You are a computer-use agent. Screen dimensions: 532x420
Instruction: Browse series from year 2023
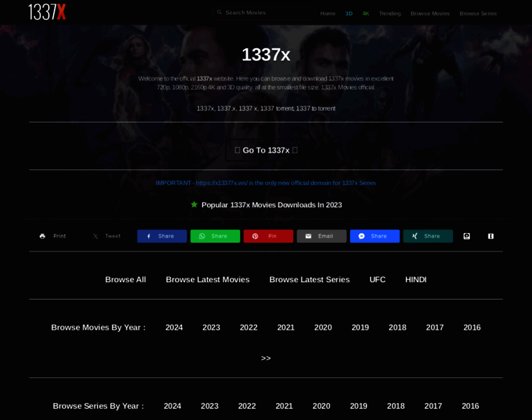click(210, 406)
